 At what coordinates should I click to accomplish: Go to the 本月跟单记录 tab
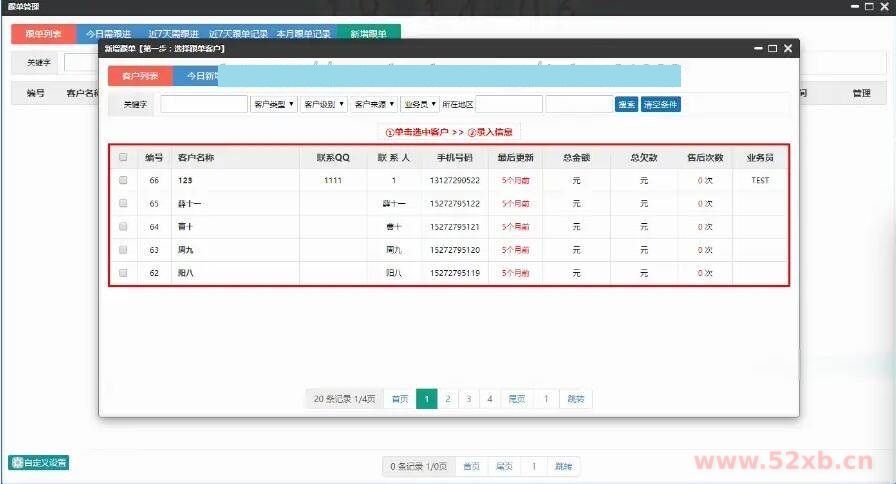tap(303, 33)
